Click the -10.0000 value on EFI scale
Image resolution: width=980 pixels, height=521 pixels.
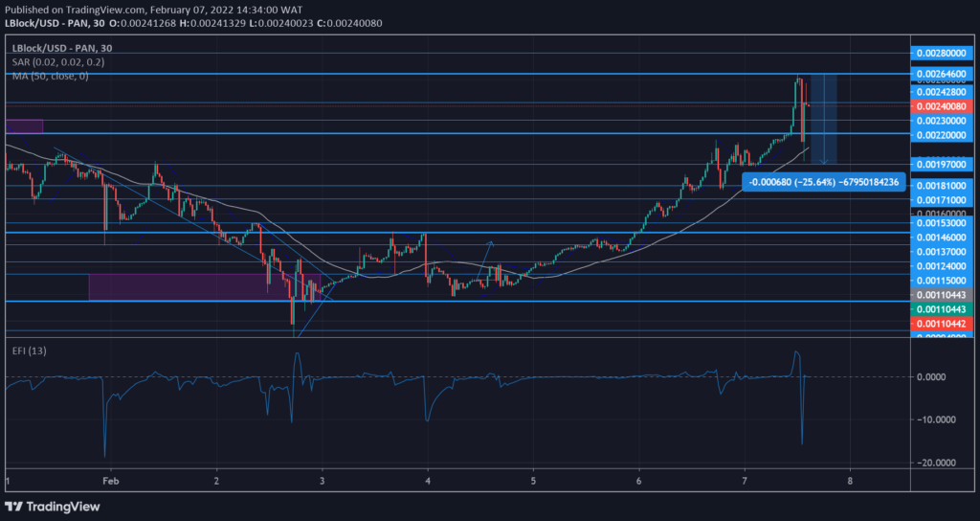(x=936, y=419)
